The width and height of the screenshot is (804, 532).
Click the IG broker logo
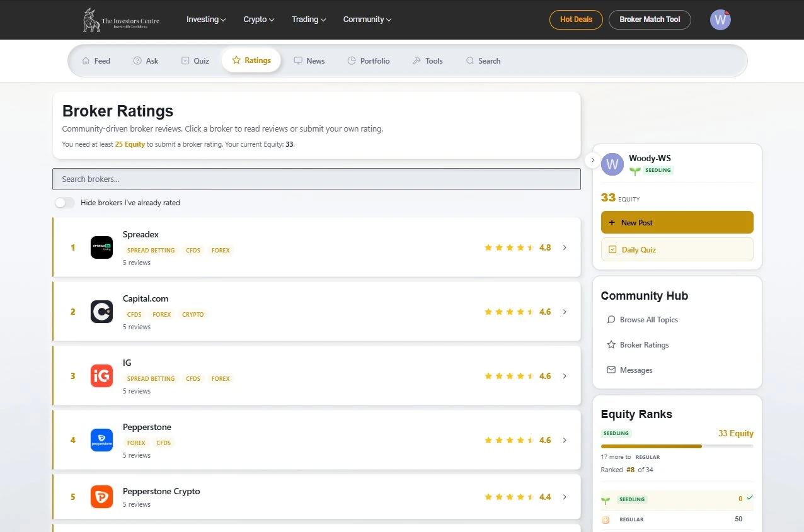pyautogui.click(x=101, y=376)
